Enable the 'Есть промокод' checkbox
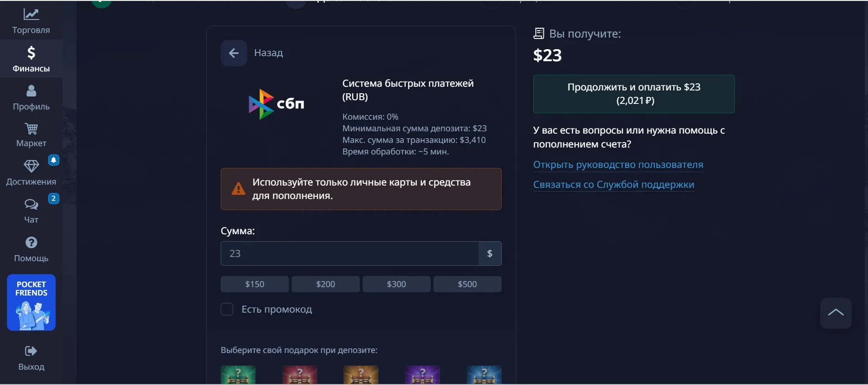This screenshot has height=385, width=868. [x=227, y=309]
